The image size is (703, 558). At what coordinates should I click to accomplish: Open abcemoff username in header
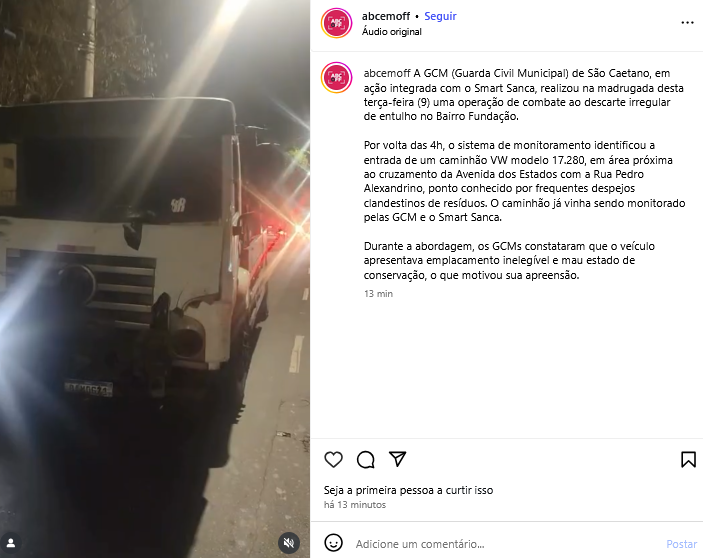[386, 16]
